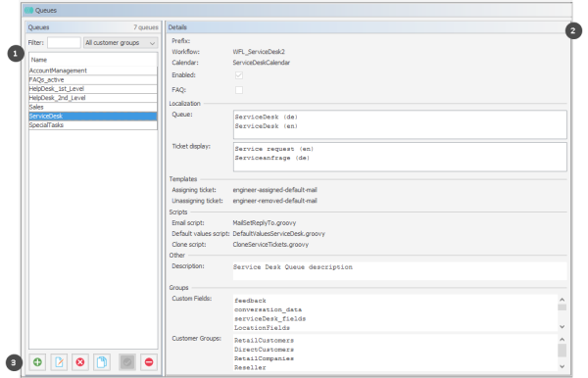Image resolution: width=588 pixels, height=378 pixels.
Task: Click Service request (en) ticket display
Action: point(274,149)
